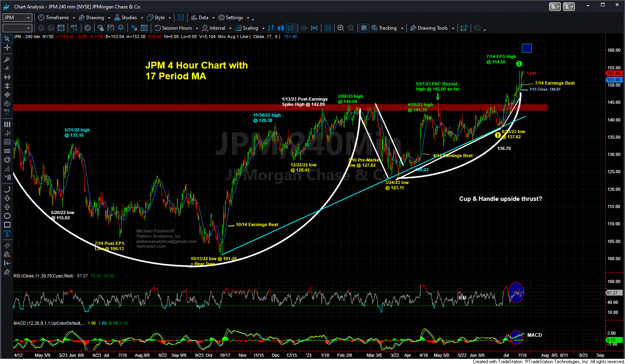Pick the ellipse drawing tool
The image size is (625, 364).
tap(7, 216)
